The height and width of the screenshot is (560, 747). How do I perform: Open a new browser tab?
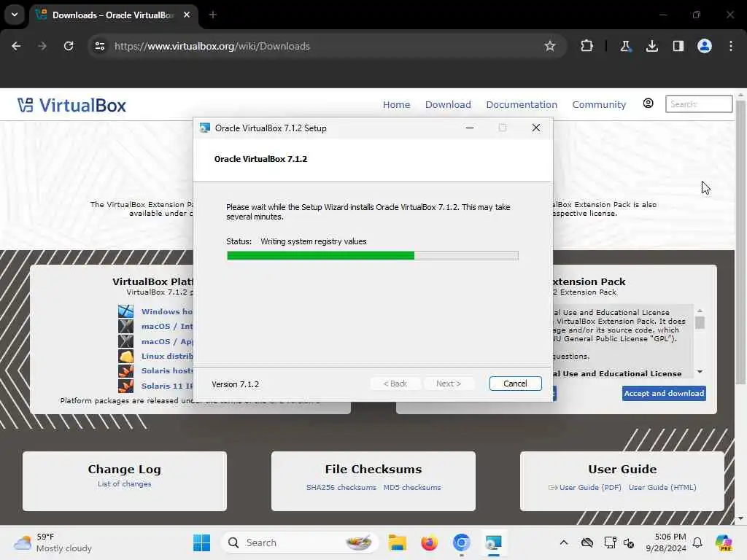[x=213, y=15]
